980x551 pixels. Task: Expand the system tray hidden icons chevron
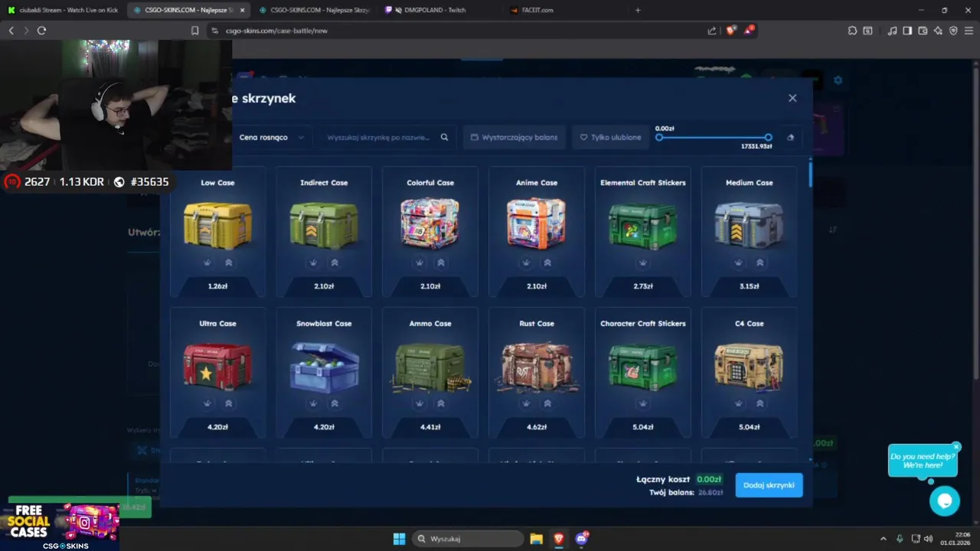click(x=883, y=539)
